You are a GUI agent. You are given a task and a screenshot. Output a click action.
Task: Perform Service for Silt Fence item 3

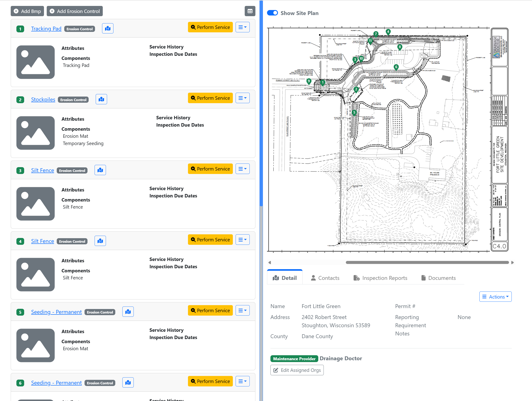(x=210, y=169)
